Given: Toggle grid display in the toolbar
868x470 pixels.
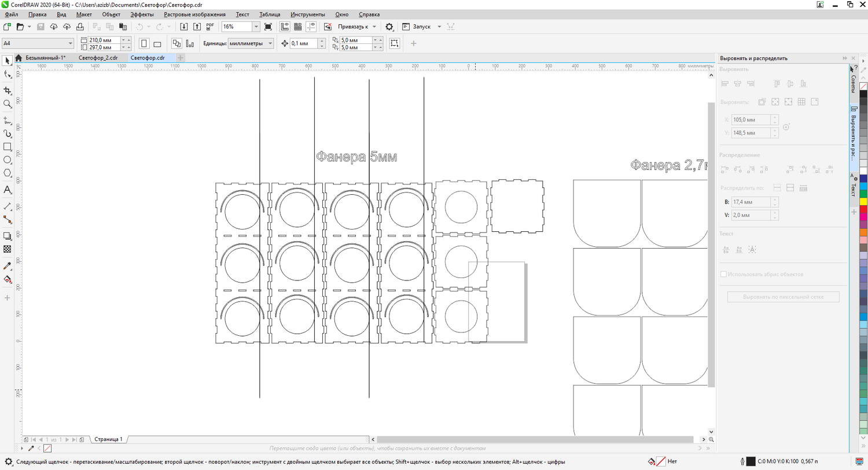Looking at the screenshot, I should point(298,27).
